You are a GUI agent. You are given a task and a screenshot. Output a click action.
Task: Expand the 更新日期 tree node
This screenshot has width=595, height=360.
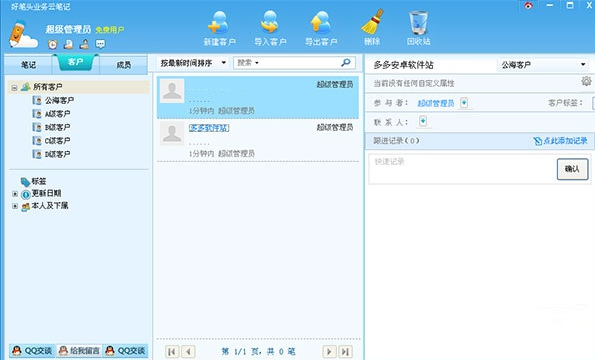coord(15,194)
